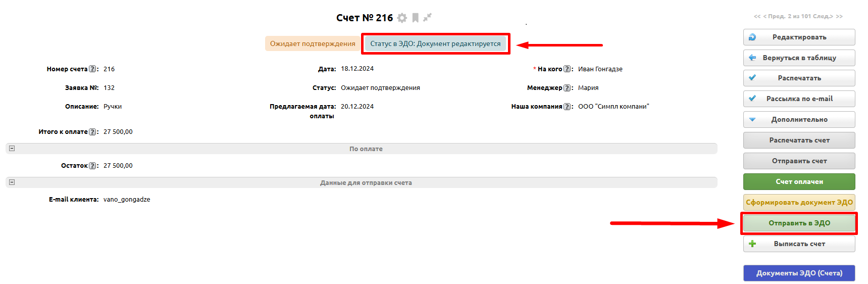Click help icon beside Наша компания

(x=567, y=107)
